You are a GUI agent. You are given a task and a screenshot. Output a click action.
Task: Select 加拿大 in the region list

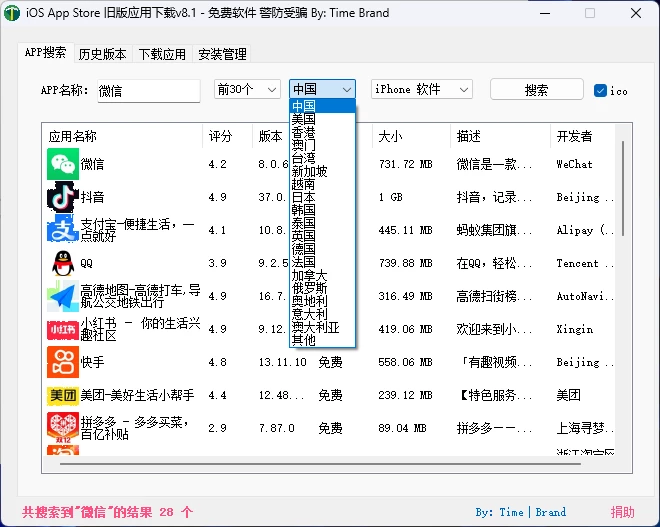point(322,275)
